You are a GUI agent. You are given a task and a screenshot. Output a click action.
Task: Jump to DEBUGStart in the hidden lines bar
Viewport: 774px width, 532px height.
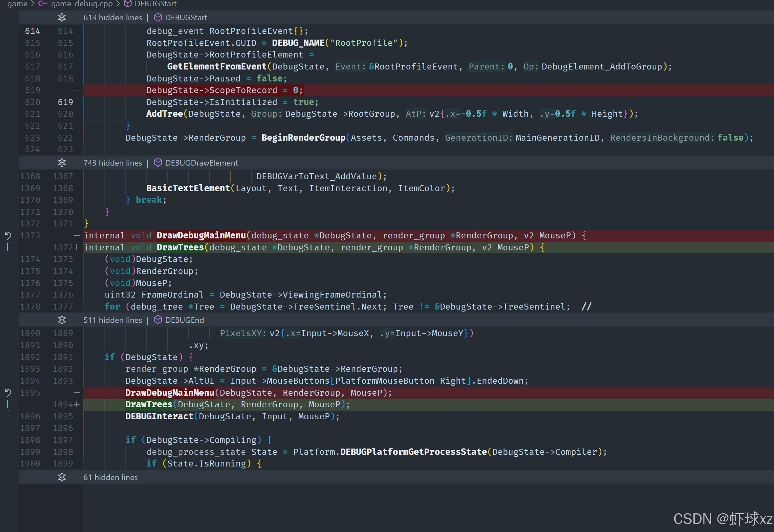click(x=186, y=17)
